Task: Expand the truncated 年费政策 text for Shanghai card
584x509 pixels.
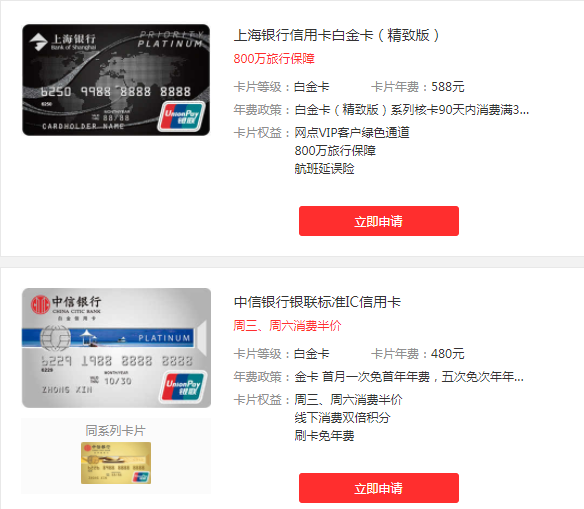Action: tap(412, 110)
